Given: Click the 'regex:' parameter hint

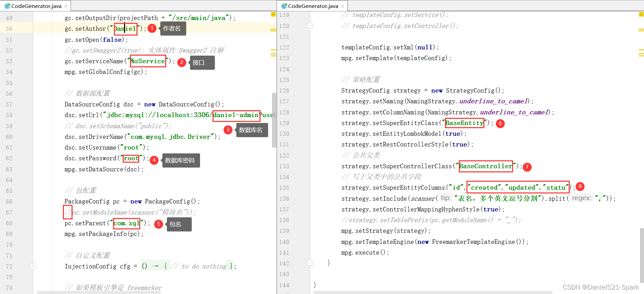Looking at the screenshot, I should coord(581,198).
